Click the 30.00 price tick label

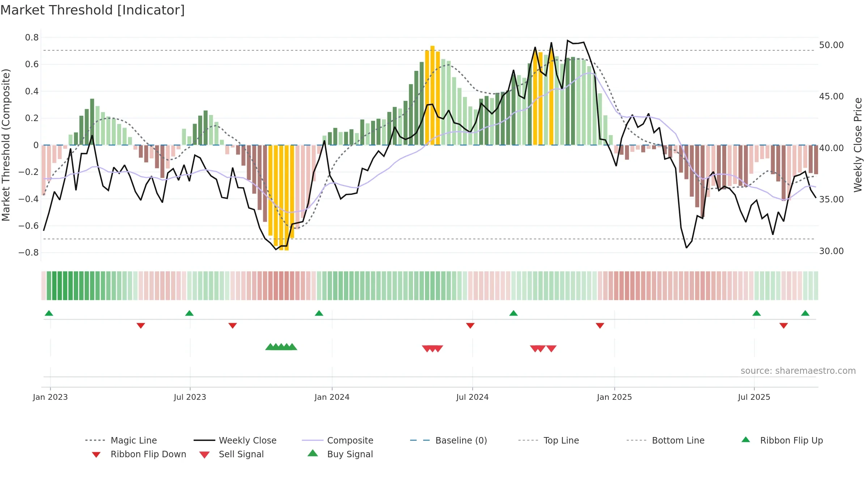(x=831, y=251)
